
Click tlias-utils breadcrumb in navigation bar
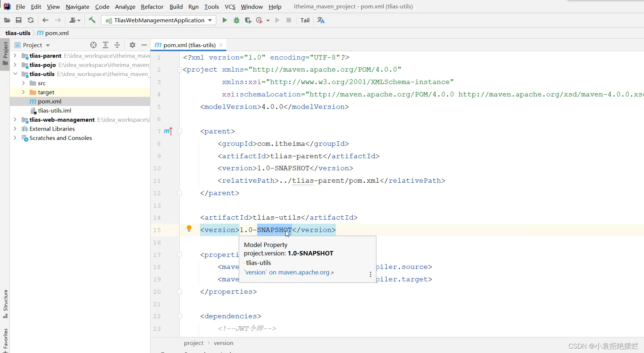click(x=18, y=33)
